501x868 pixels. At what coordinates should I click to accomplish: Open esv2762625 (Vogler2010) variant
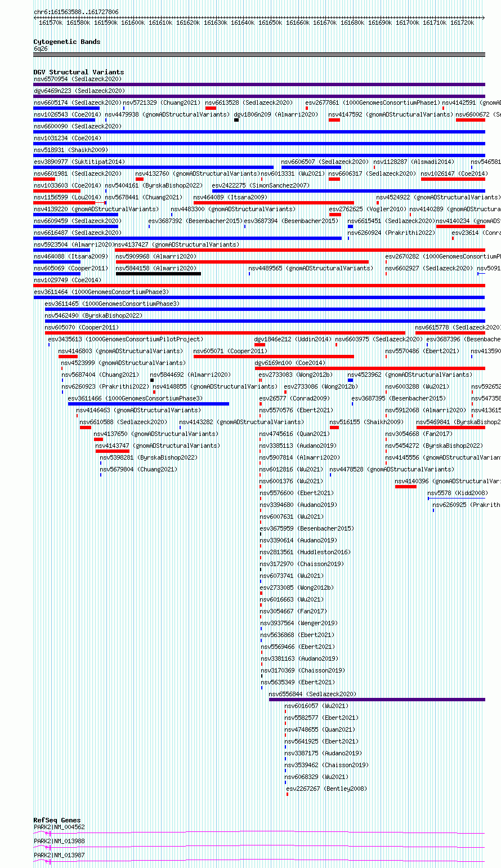click(x=368, y=209)
